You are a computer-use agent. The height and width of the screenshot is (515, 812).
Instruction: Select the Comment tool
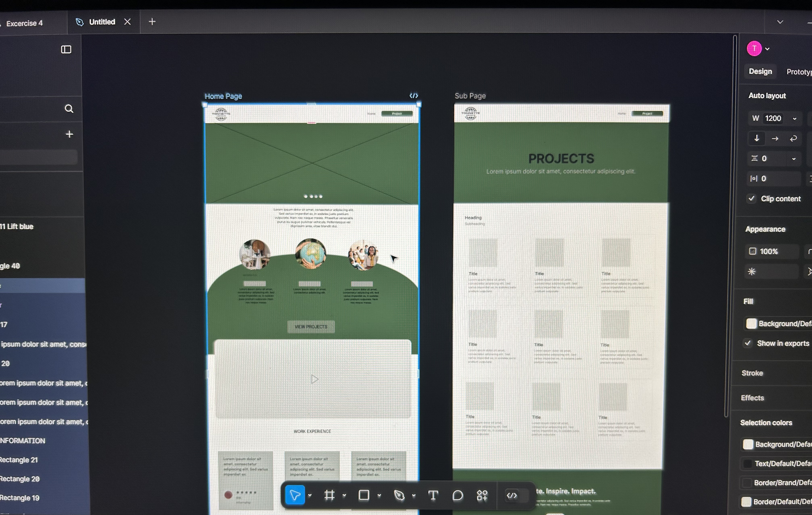(458, 495)
